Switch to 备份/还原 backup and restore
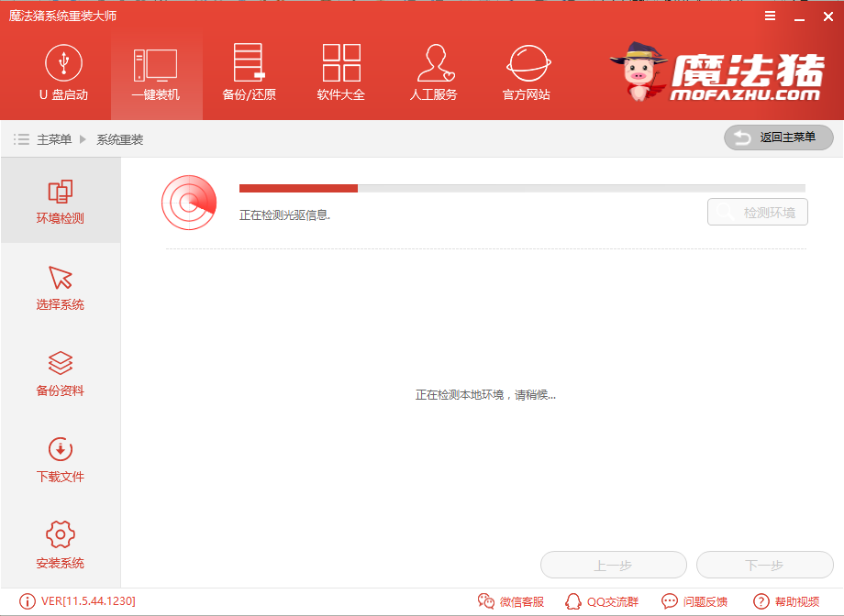This screenshot has width=844, height=616. (x=248, y=73)
